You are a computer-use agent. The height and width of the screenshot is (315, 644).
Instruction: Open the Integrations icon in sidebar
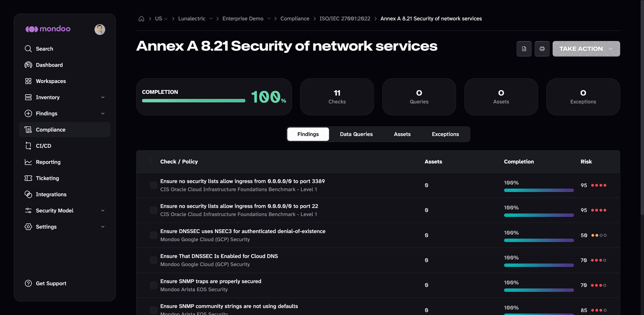click(28, 194)
